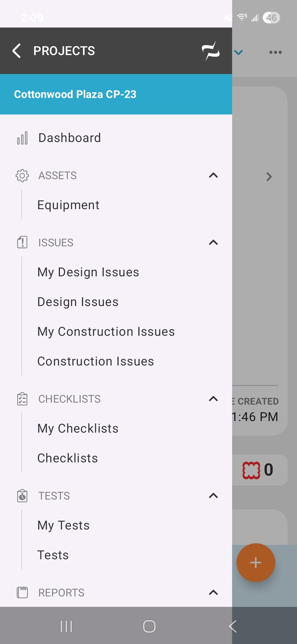Tap the Reports document icon
The height and width of the screenshot is (644, 297).
pyautogui.click(x=22, y=593)
